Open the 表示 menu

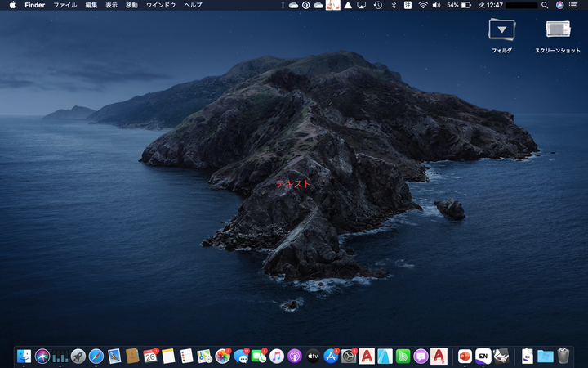111,5
